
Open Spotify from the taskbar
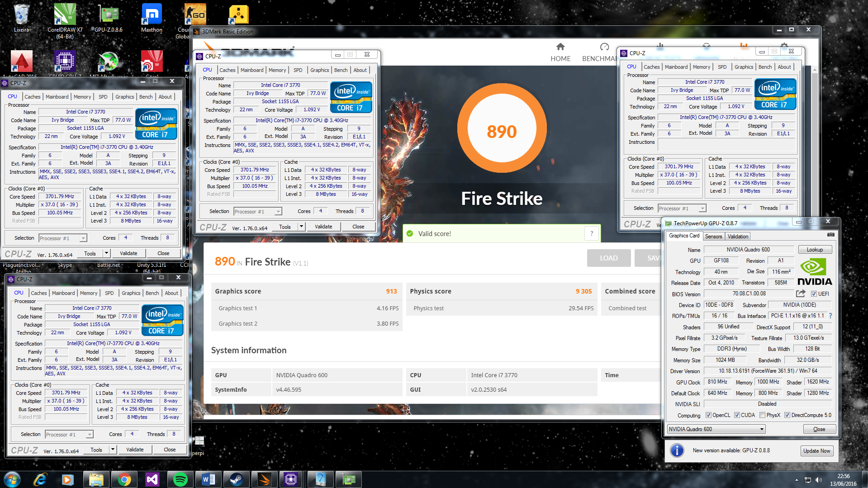180,479
